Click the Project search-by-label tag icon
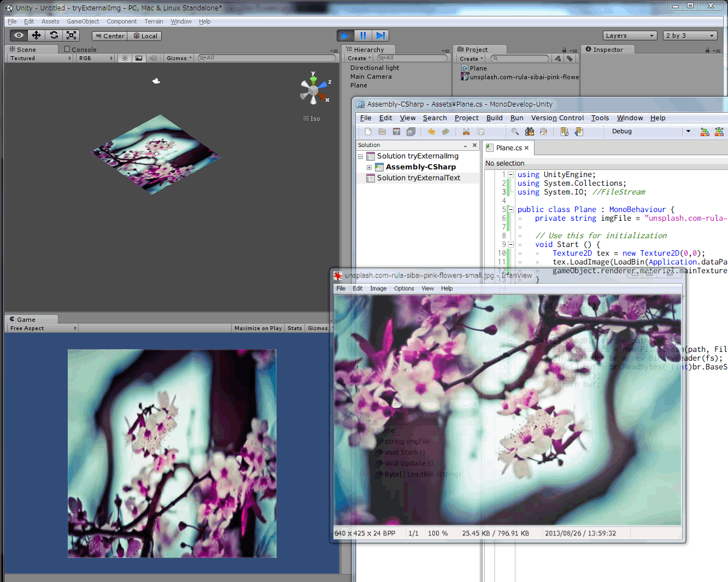 [x=570, y=58]
